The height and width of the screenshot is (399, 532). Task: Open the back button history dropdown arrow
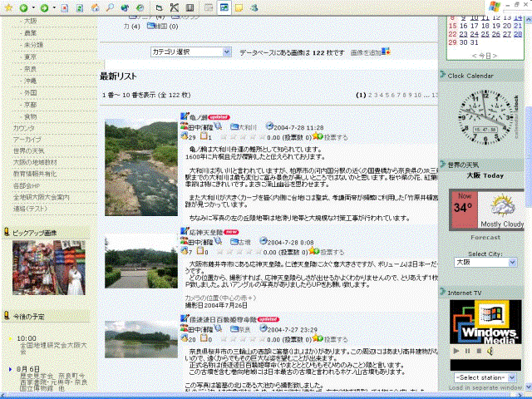tap(33, 7)
